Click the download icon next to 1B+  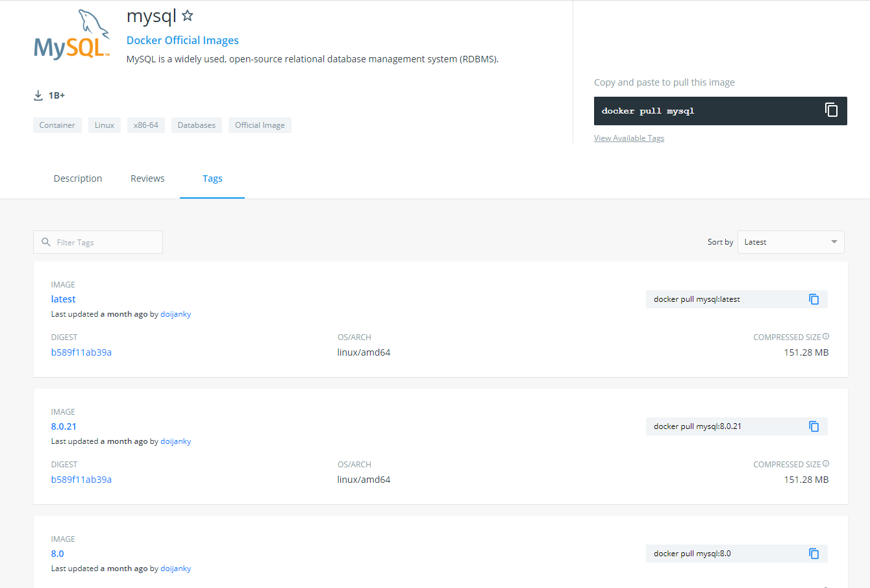pyautogui.click(x=38, y=95)
